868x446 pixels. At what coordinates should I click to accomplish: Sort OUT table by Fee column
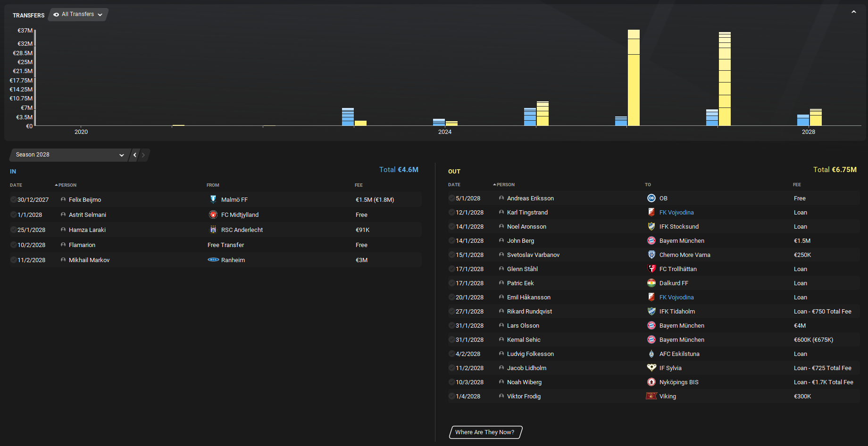pyautogui.click(x=797, y=184)
